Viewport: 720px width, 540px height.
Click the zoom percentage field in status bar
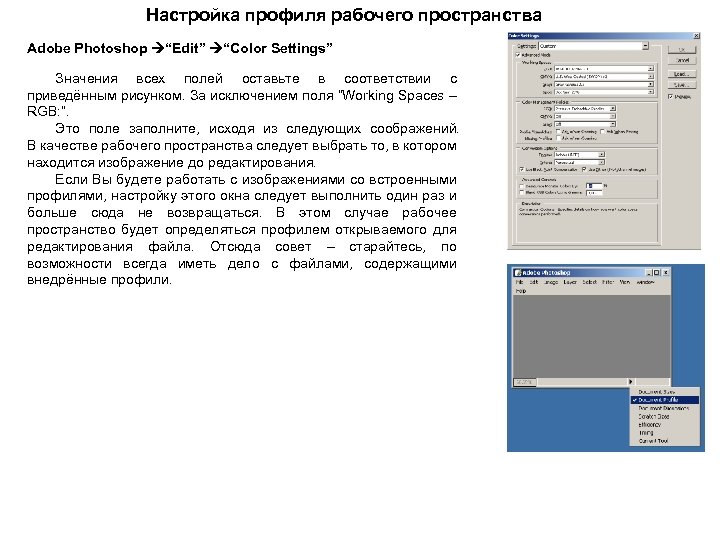pos(525,382)
